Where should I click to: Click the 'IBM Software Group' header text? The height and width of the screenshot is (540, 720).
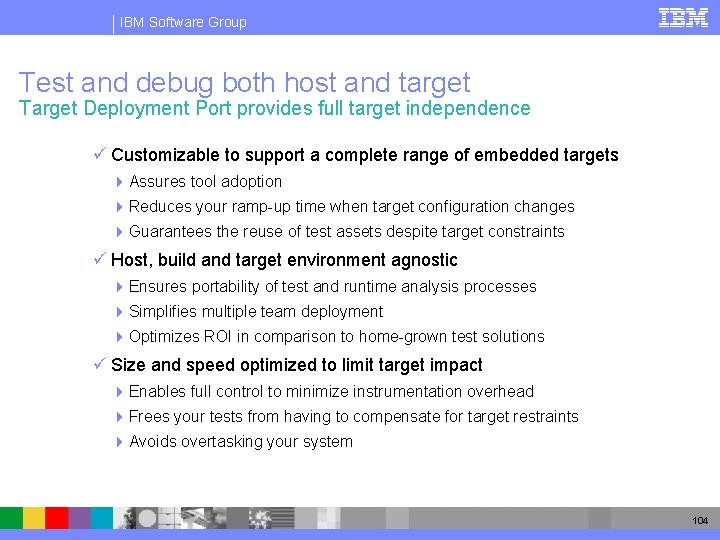click(183, 22)
